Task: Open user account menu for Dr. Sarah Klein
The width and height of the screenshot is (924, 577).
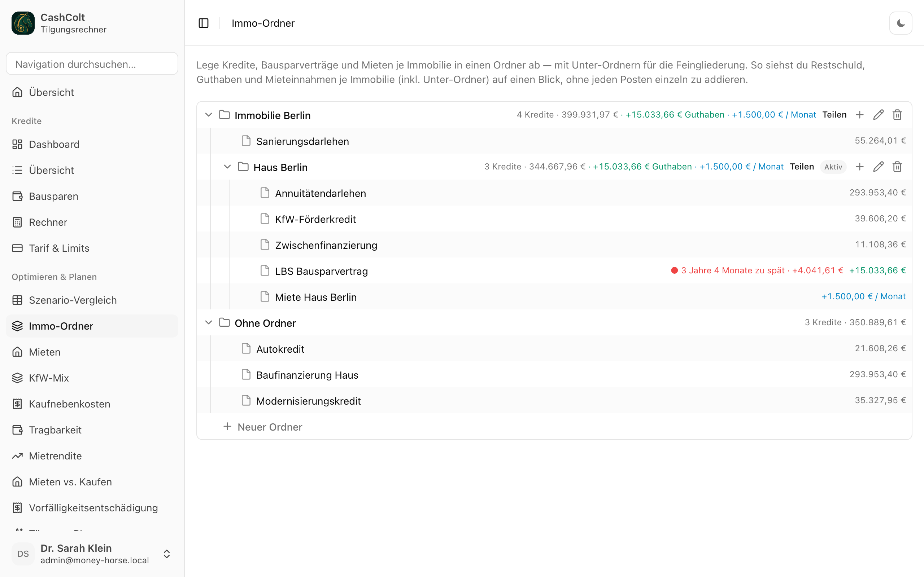Action: pyautogui.click(x=92, y=554)
